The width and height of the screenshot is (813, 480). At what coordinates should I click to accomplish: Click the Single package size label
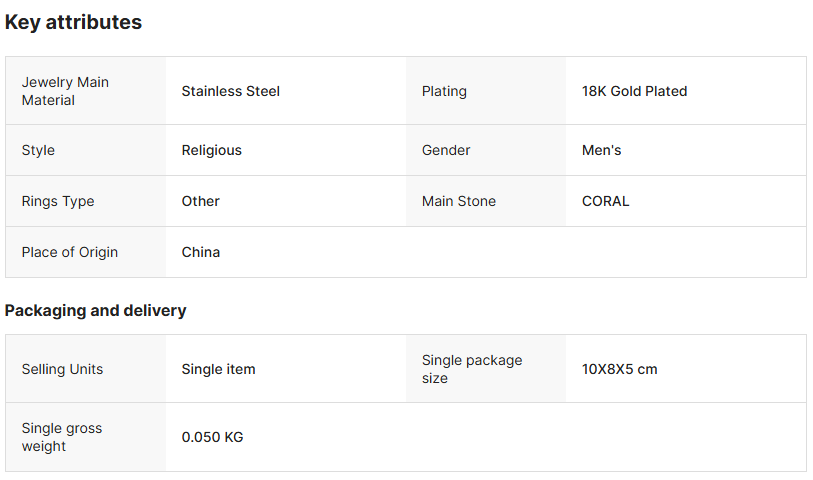tap(471, 369)
